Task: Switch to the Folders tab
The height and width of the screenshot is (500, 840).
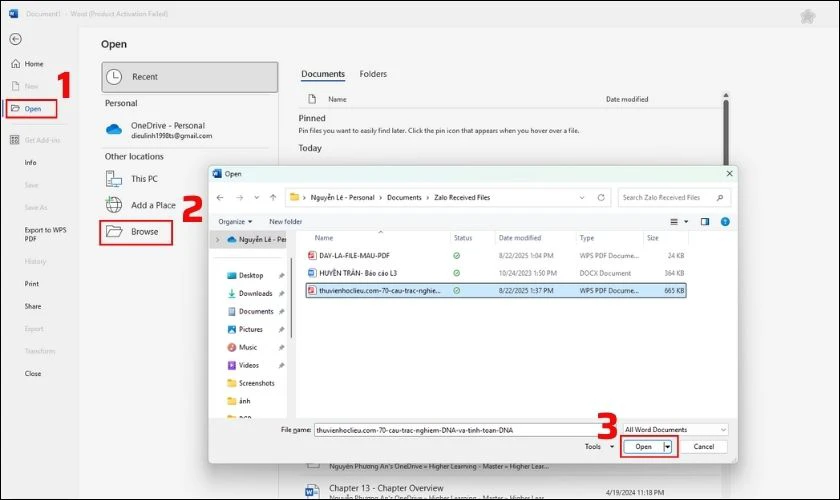Action: tap(373, 74)
